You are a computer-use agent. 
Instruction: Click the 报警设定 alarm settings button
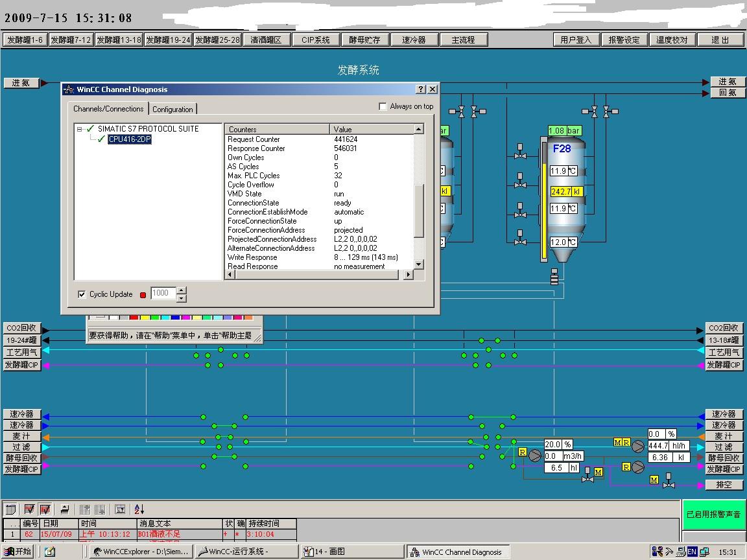click(624, 40)
